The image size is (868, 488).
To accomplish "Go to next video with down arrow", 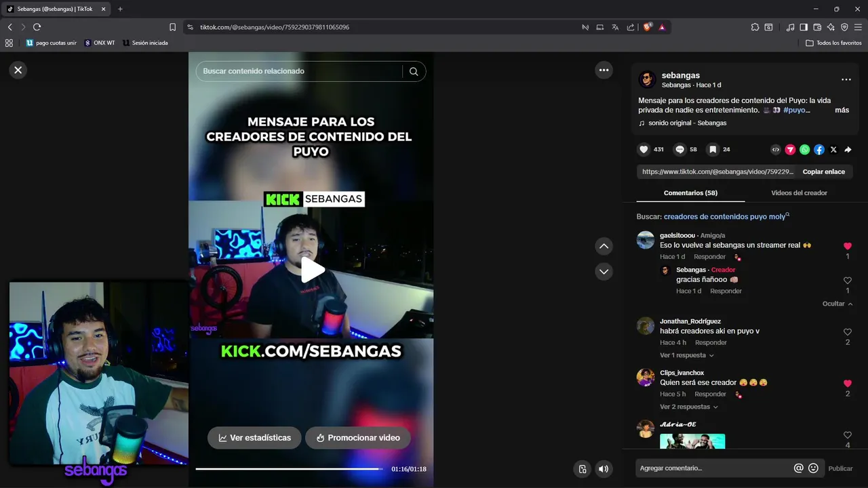I will (x=604, y=272).
